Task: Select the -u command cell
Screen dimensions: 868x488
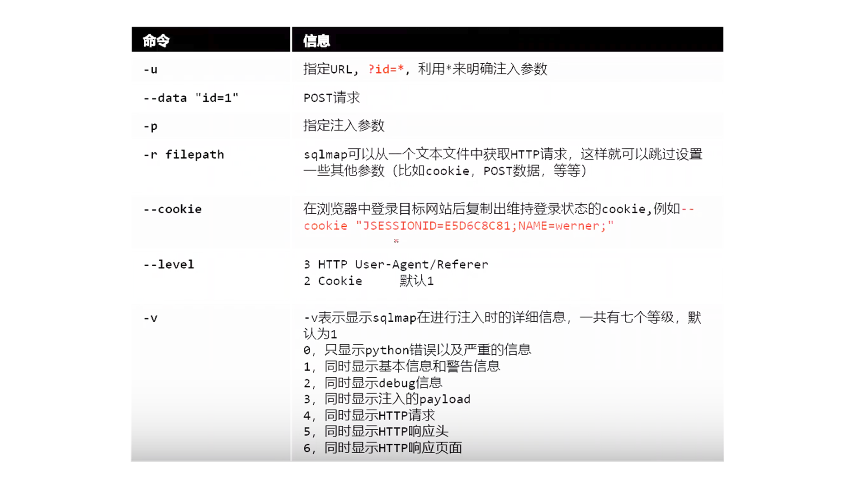Action: 211,69
